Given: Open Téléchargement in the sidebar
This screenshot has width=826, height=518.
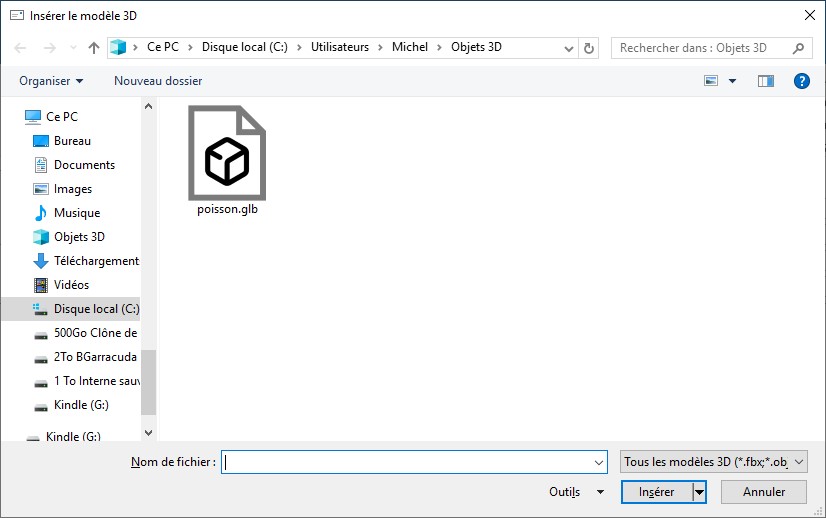Looking at the screenshot, I should click(x=96, y=261).
